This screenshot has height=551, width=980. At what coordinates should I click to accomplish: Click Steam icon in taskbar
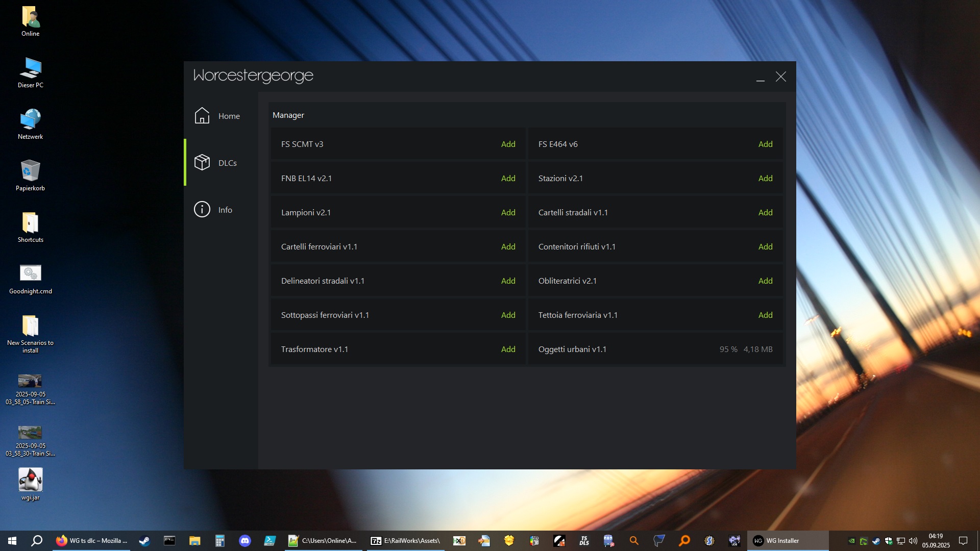[x=144, y=541]
